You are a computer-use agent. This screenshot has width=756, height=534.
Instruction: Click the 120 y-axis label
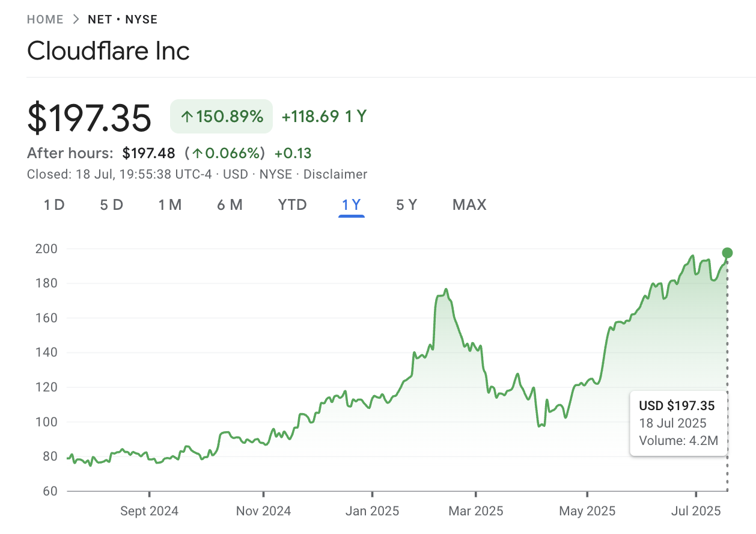click(47, 387)
